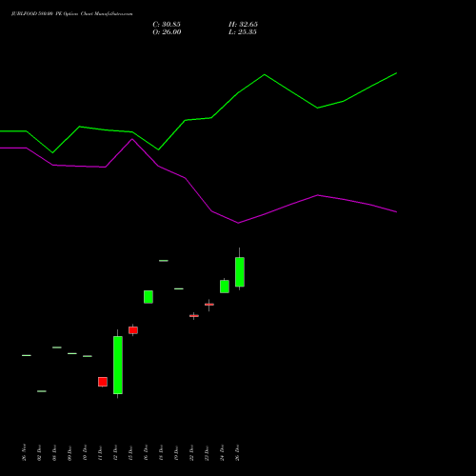Click the 24 Dec date label
Screen dimensions: 476x476
coord(223,452)
